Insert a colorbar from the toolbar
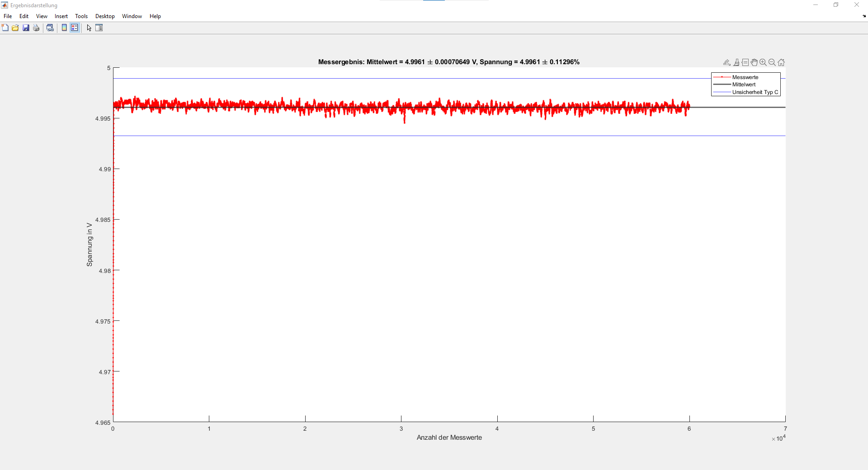This screenshot has height=470, width=868. pyautogui.click(x=64, y=28)
